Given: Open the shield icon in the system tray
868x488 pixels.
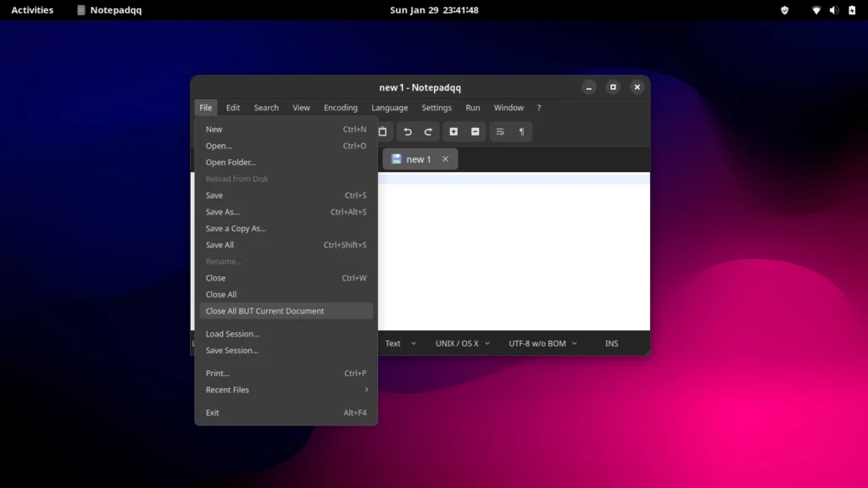Looking at the screenshot, I should tap(784, 10).
